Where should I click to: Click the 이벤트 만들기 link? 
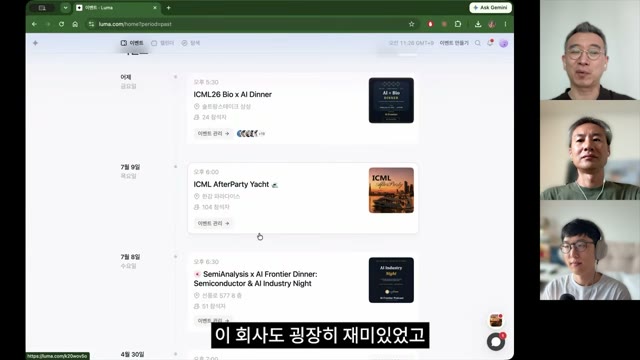point(454,43)
